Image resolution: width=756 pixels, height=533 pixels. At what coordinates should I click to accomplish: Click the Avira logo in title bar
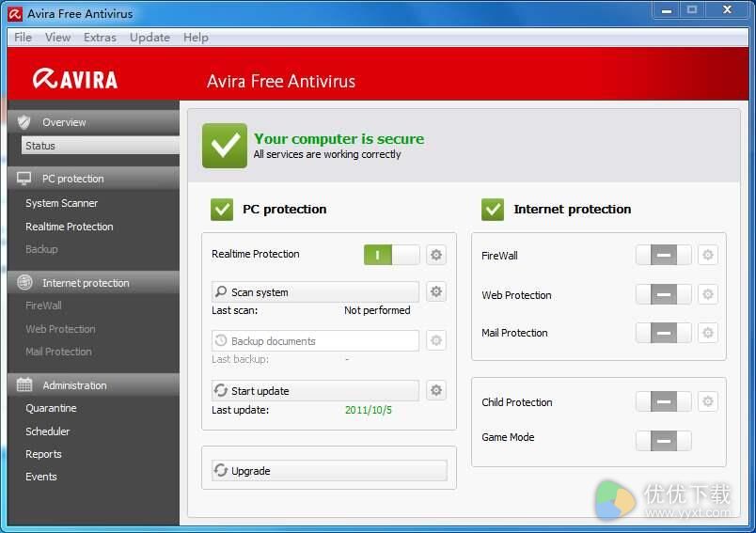(x=15, y=14)
